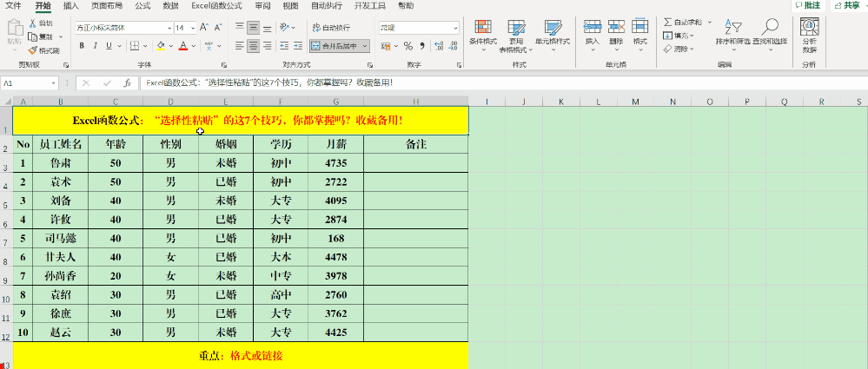Click the Cut (剪切) scissors icon
This screenshot has width=868, height=369.
(33, 23)
